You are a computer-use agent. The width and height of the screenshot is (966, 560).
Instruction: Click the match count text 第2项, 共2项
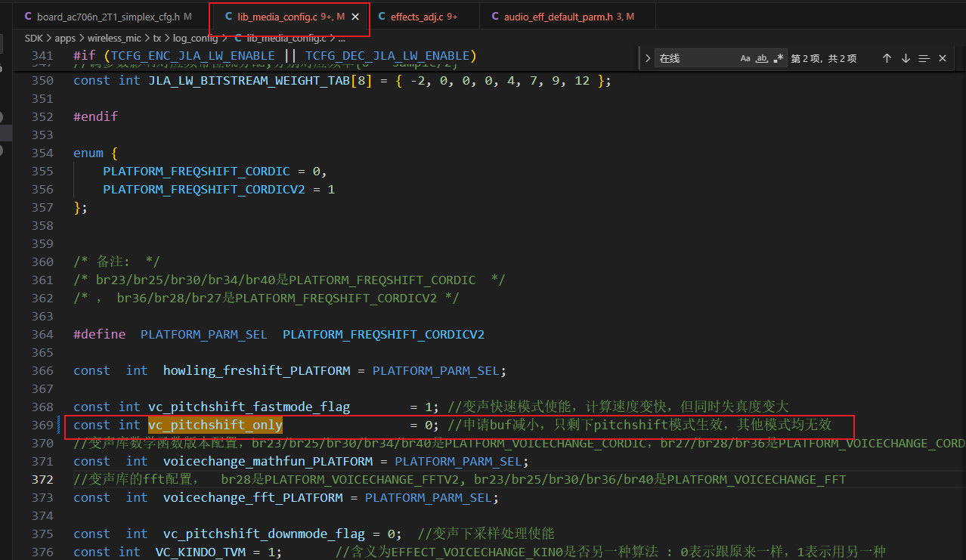click(824, 58)
